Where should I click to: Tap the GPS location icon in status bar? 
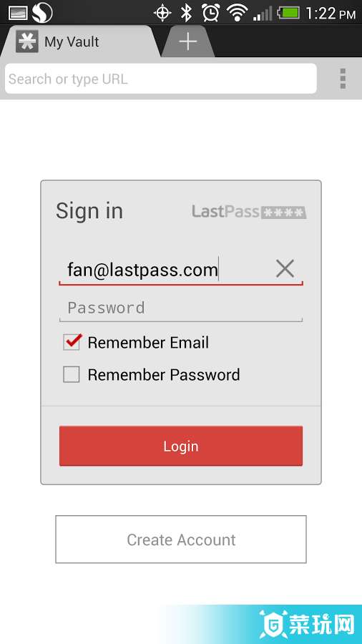point(162,13)
